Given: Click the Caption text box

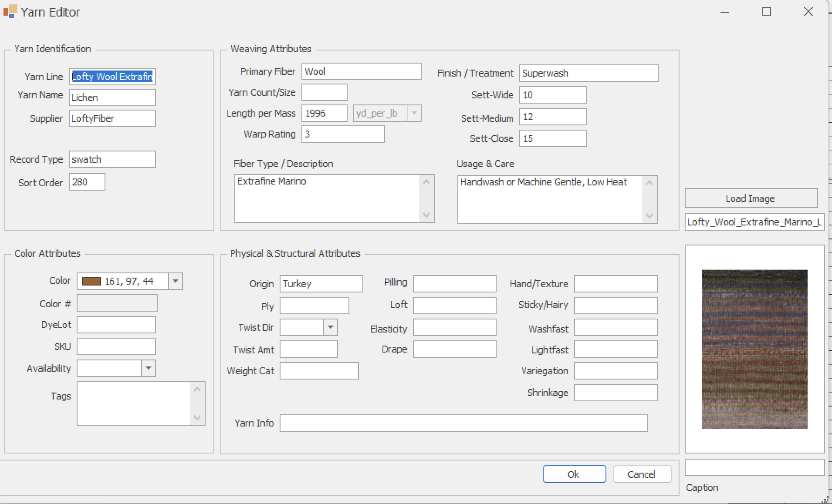Looking at the screenshot, I should [x=754, y=468].
